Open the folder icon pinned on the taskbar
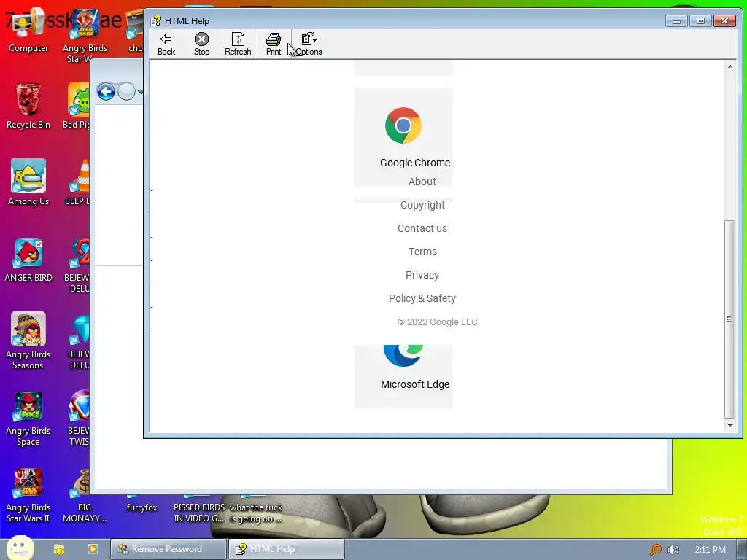The image size is (747, 560). click(x=59, y=549)
